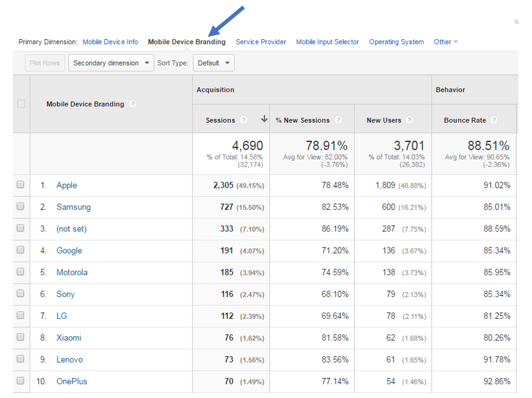Show help for New Users column
Image resolution: width=532 pixels, height=398 pixels.
coord(409,120)
